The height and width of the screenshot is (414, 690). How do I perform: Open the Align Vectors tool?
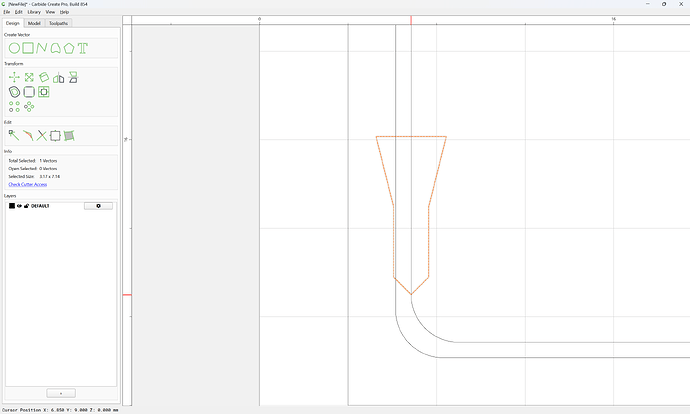coord(44,92)
